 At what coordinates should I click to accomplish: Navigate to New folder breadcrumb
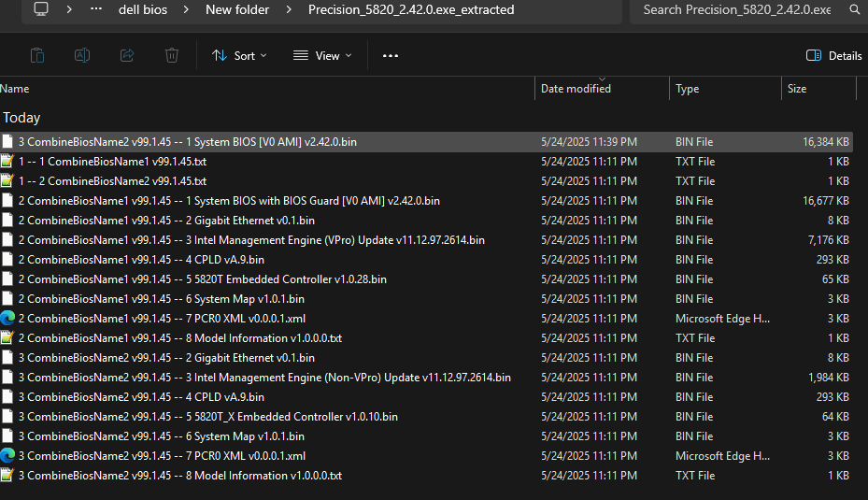[x=237, y=9]
